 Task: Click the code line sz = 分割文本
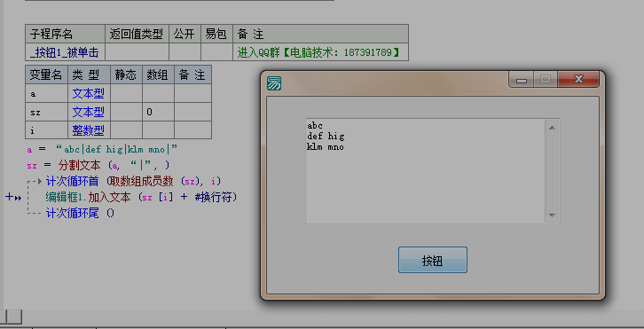click(98, 165)
